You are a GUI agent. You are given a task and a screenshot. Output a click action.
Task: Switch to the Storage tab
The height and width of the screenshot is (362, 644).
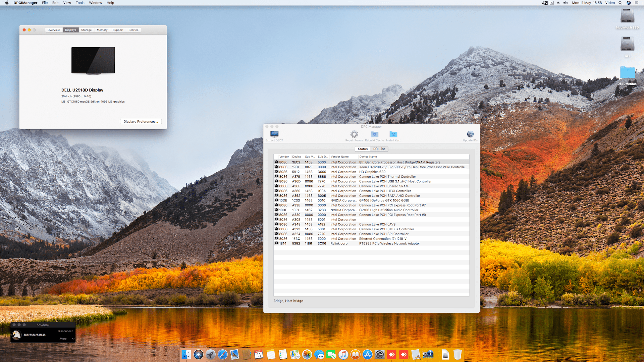86,30
